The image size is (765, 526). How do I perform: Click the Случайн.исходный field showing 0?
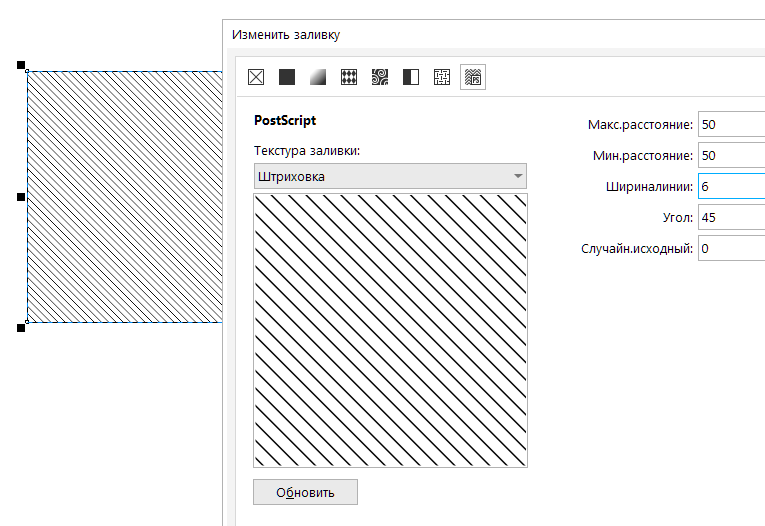(731, 248)
